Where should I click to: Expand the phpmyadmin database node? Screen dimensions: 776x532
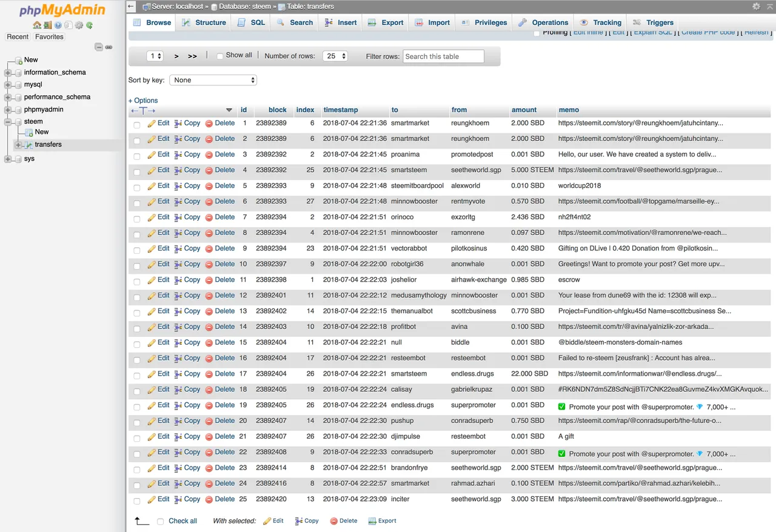(8, 110)
